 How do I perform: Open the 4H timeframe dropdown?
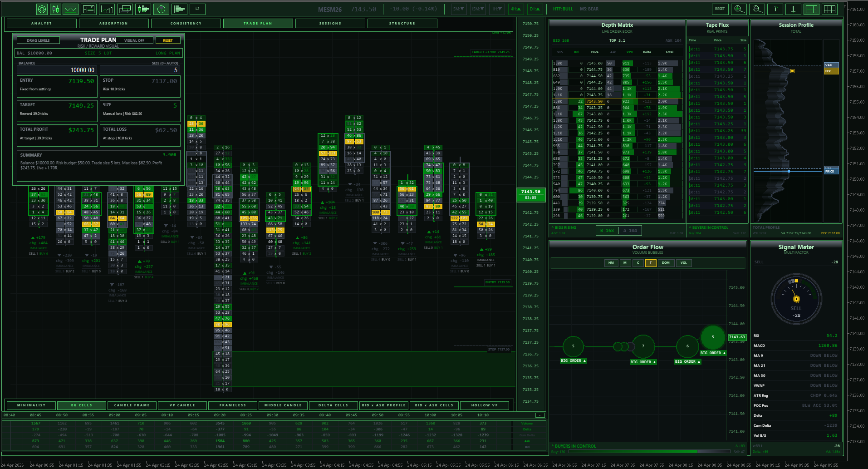pos(516,9)
